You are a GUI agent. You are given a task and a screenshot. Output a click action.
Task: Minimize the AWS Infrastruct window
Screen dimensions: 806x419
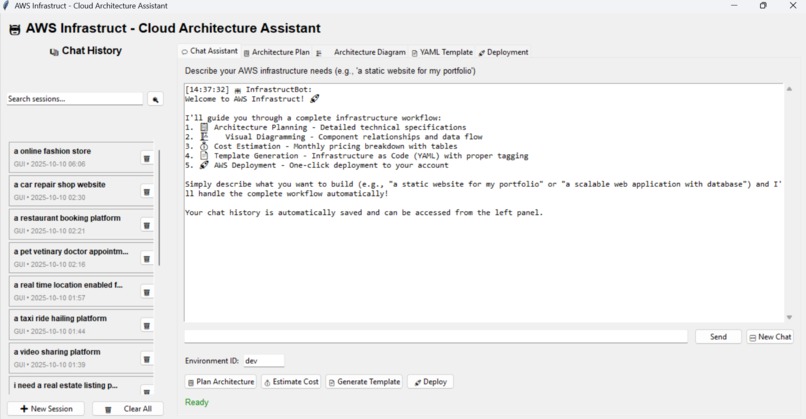[734, 6]
